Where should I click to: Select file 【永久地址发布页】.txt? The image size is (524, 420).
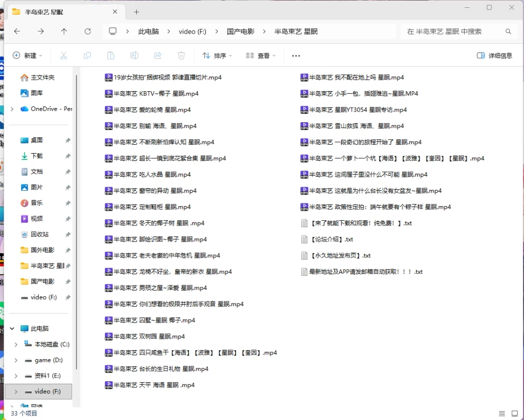335,255
